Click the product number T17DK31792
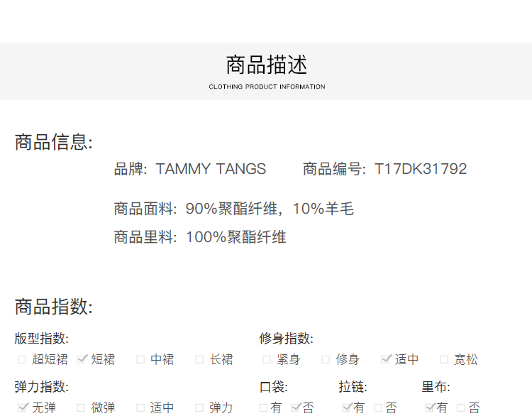This screenshot has width=532, height=416. pos(421,169)
